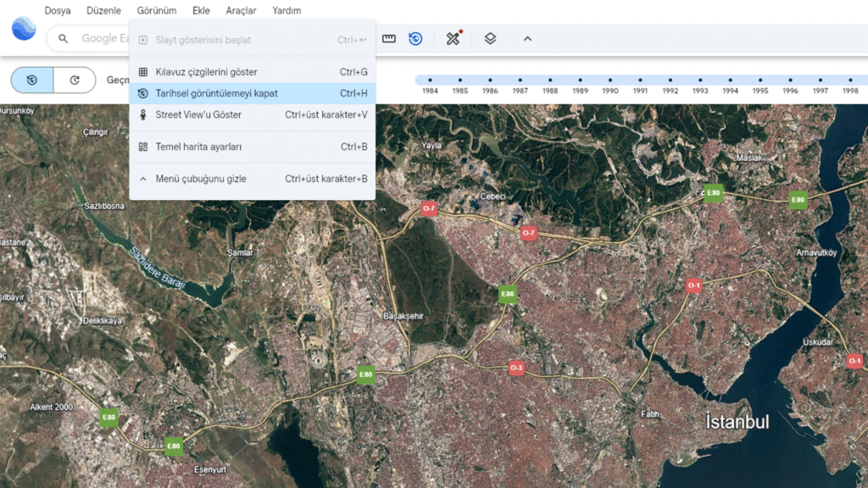The height and width of the screenshot is (488, 868).
Task: Select the measure ruler tool
Action: tap(389, 39)
